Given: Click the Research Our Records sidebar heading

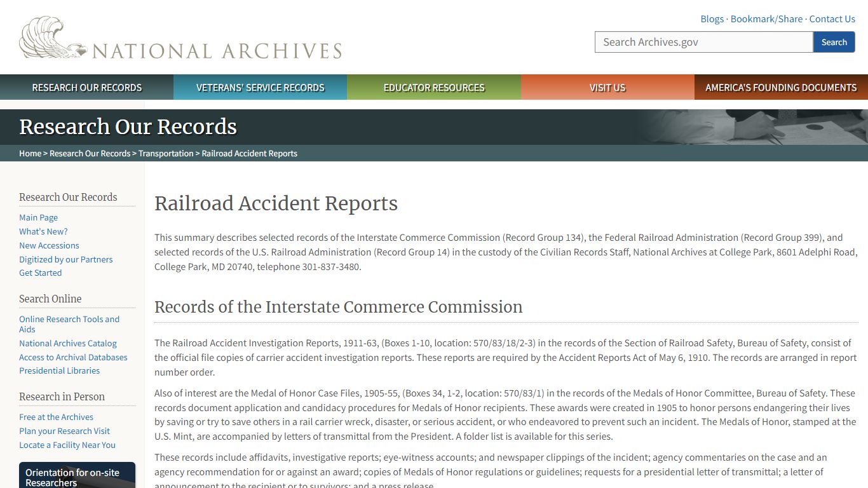Looking at the screenshot, I should pyautogui.click(x=68, y=197).
